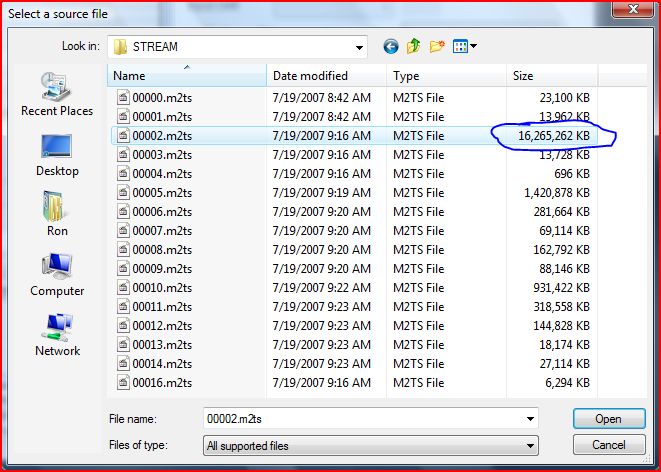Viewport: 661px width, 472px height.
Task: Sort by Date modified column header
Action: [x=327, y=76]
